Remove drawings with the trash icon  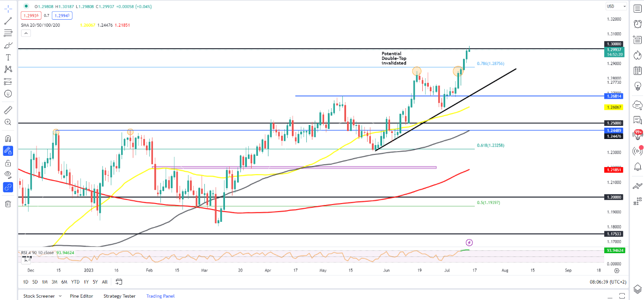point(8,204)
